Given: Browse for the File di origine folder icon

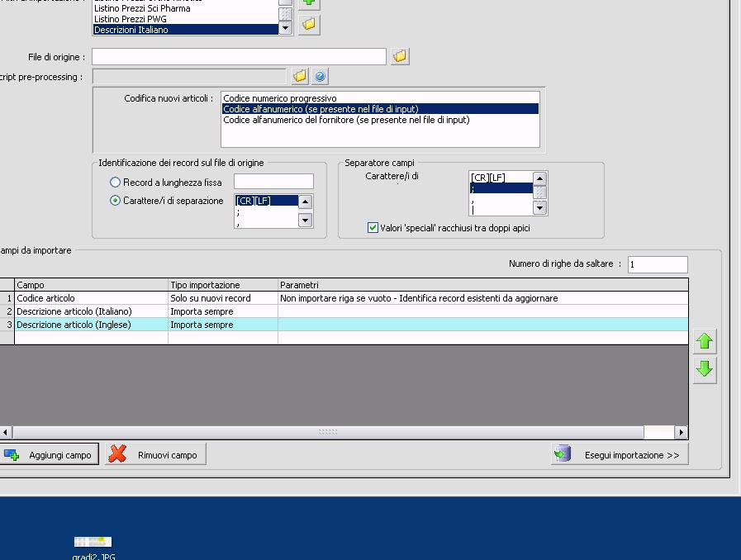Looking at the screenshot, I should point(400,56).
